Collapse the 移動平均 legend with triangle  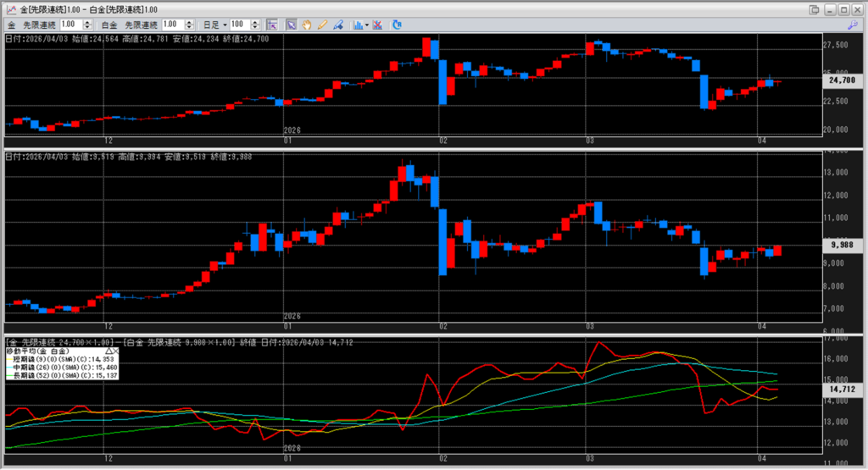[x=109, y=351]
